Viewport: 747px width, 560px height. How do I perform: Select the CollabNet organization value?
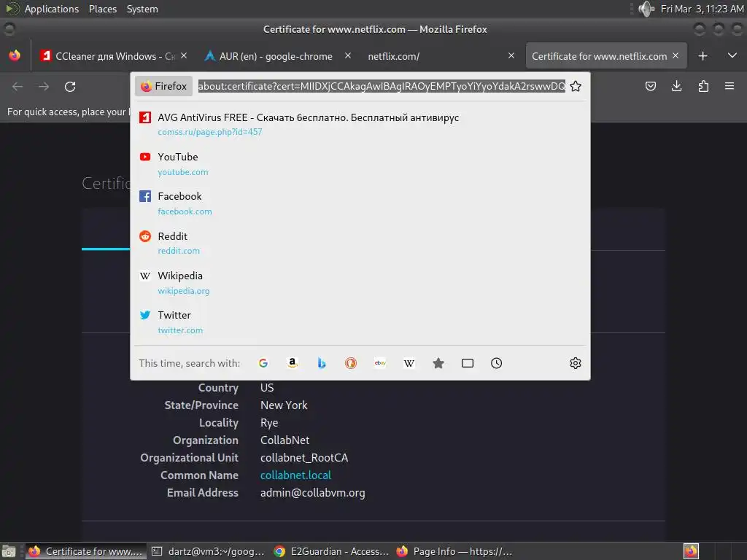[285, 440]
